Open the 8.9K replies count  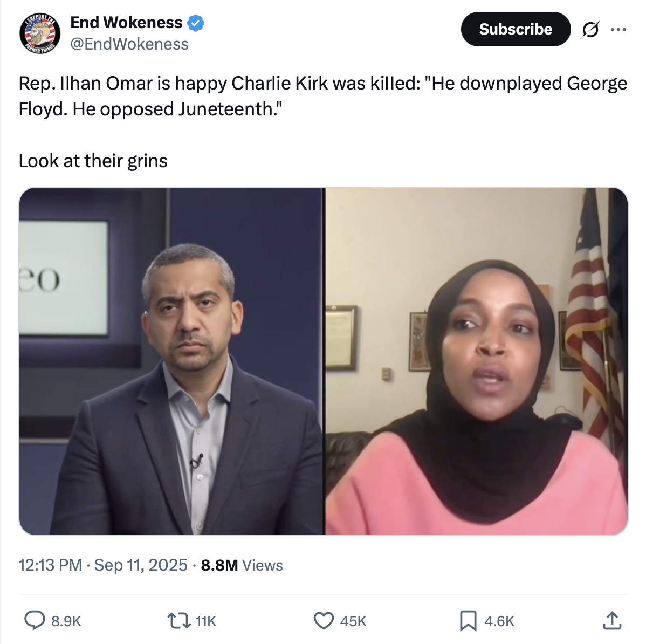[66, 621]
